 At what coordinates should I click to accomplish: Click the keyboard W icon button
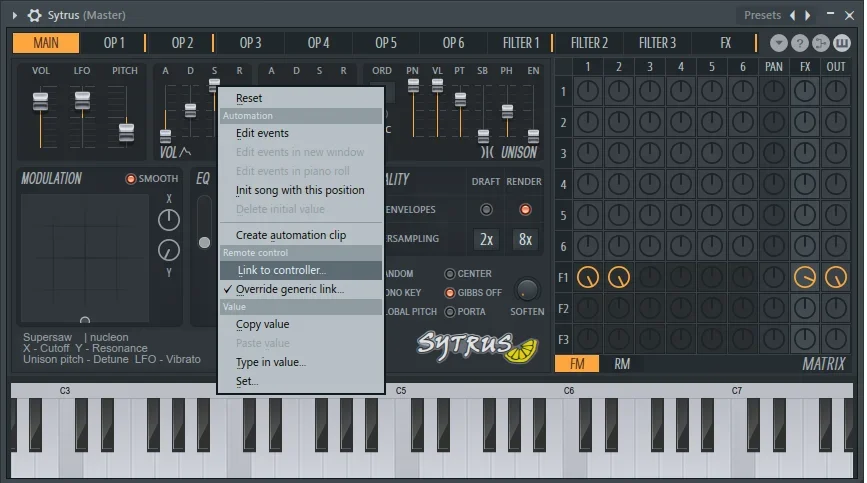[x=842, y=43]
